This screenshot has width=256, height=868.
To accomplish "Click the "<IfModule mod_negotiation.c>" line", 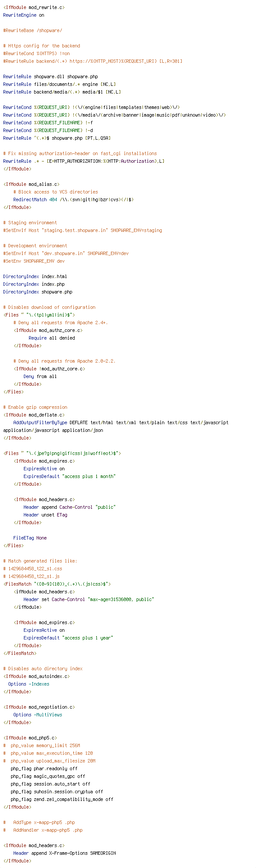I will (x=39, y=707).
